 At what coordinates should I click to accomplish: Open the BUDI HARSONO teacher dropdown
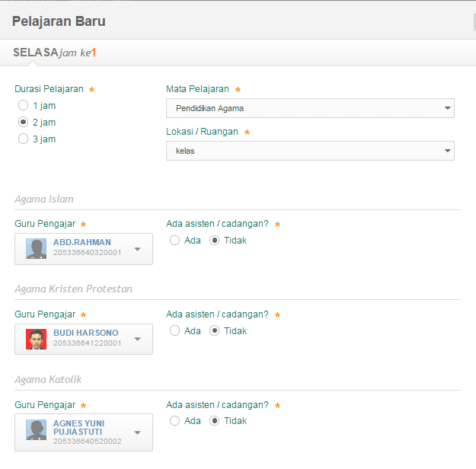point(84,339)
